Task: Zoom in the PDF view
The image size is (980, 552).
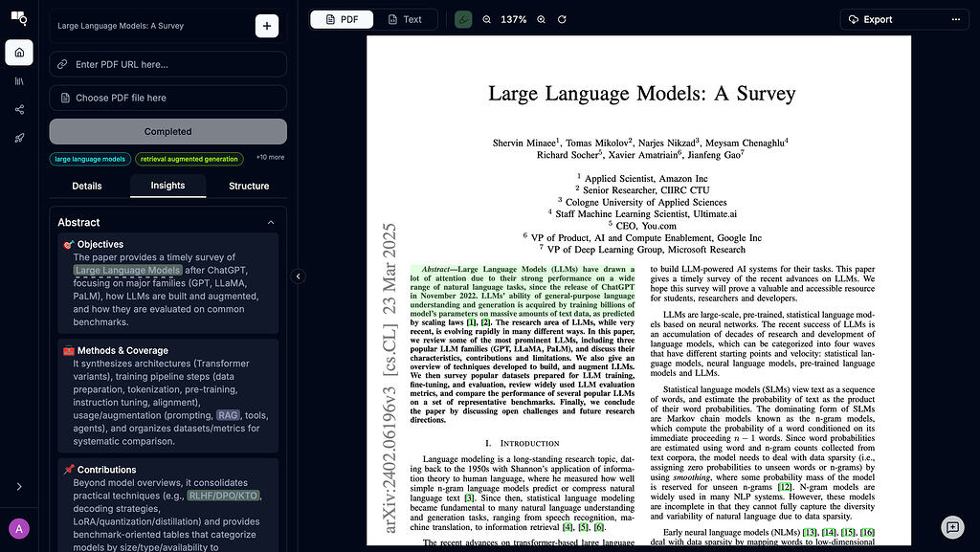Action: [x=542, y=19]
